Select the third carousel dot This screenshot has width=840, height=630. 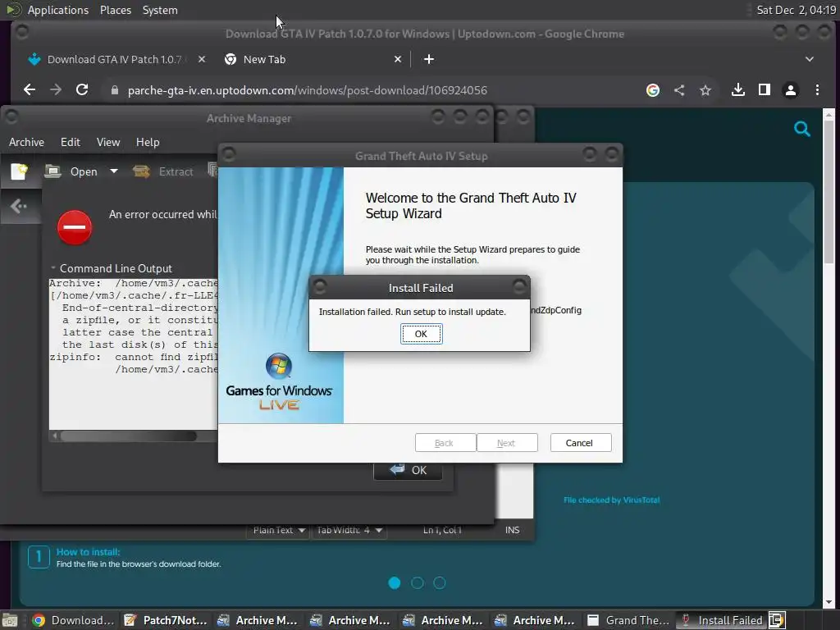click(x=440, y=583)
